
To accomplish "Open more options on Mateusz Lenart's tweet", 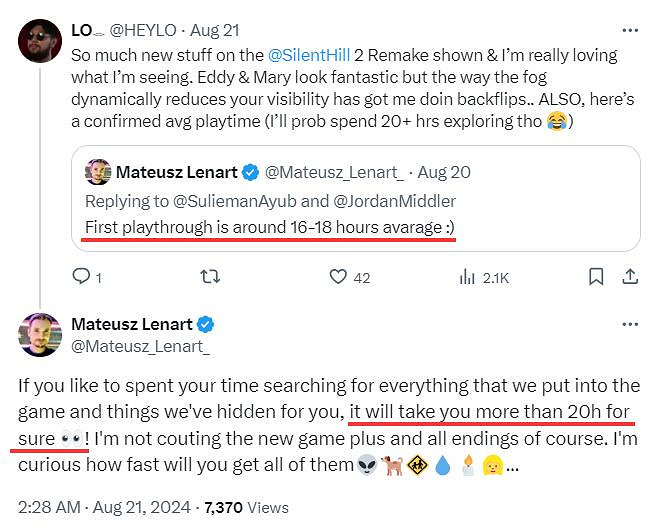I will click(629, 324).
